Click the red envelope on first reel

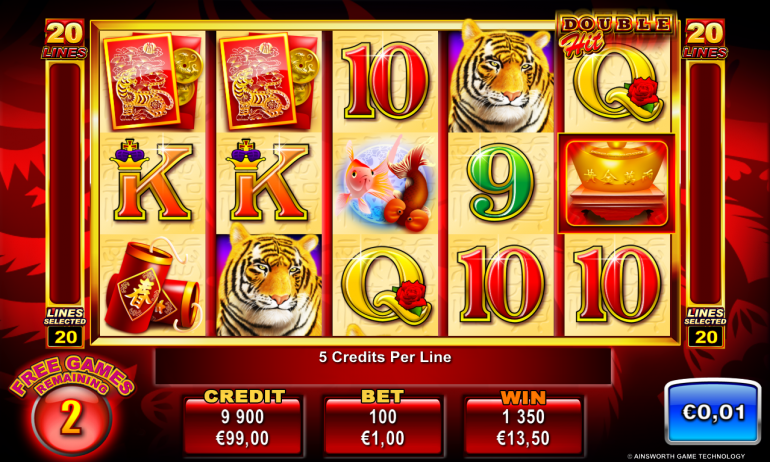click(x=152, y=80)
